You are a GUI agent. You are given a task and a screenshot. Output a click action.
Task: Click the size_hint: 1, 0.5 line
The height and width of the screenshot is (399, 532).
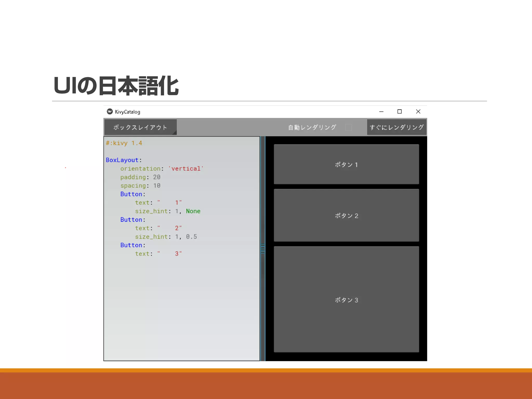166,237
